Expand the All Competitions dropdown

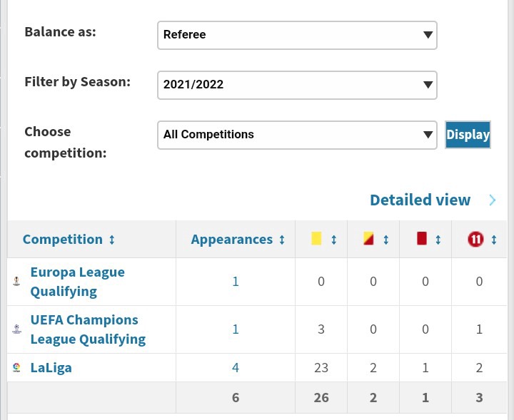pyautogui.click(x=297, y=135)
